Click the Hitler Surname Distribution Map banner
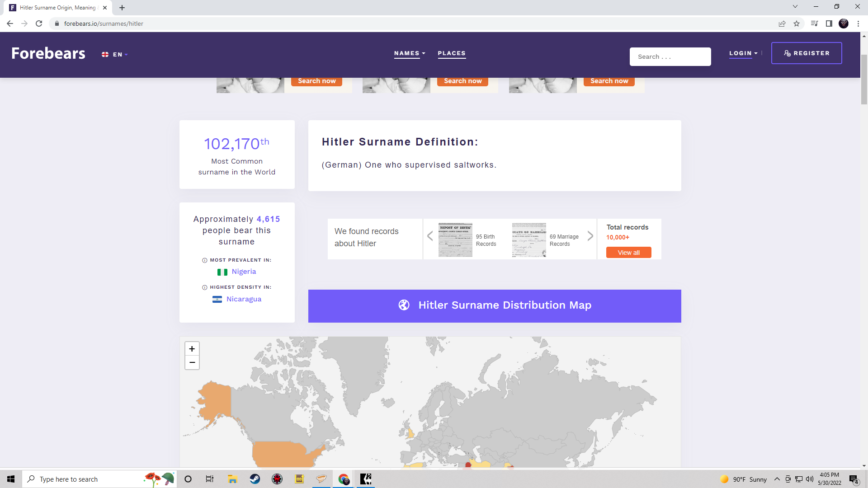 (495, 306)
